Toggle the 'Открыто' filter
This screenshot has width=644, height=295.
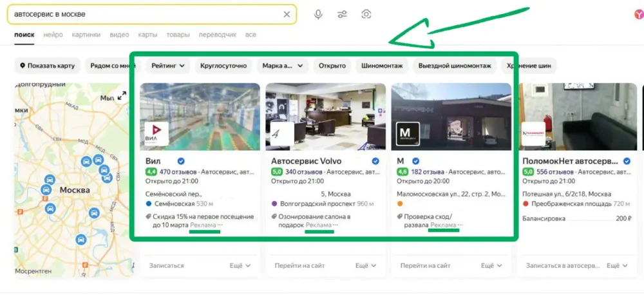coord(332,66)
